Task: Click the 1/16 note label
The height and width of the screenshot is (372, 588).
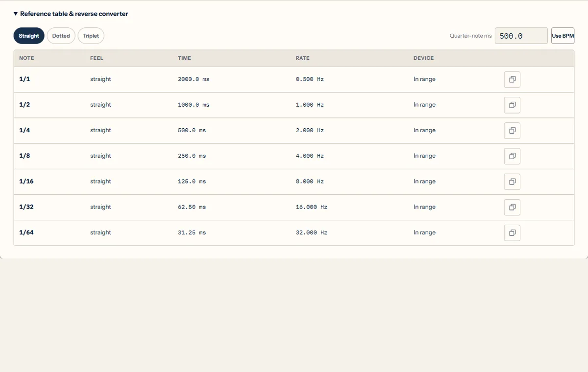Action: coord(26,182)
